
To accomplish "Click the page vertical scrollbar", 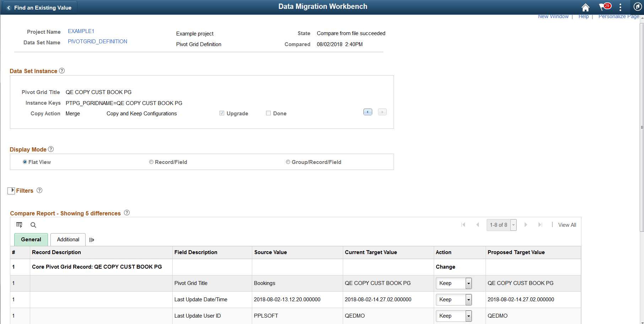I will 642,128.
